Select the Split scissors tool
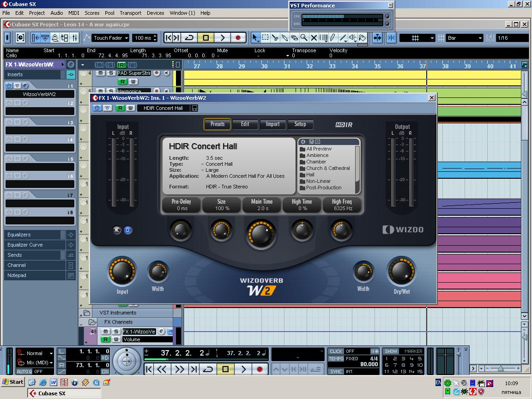Image resolution: width=532 pixels, height=399 pixels. pos(275,38)
